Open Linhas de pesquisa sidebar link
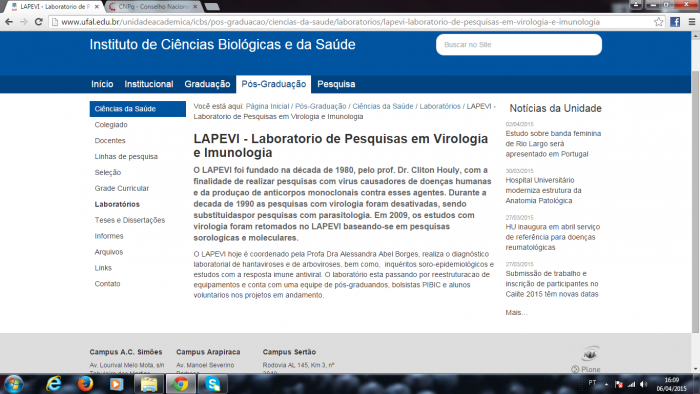Viewport: 700px width, 394px height. tap(126, 157)
